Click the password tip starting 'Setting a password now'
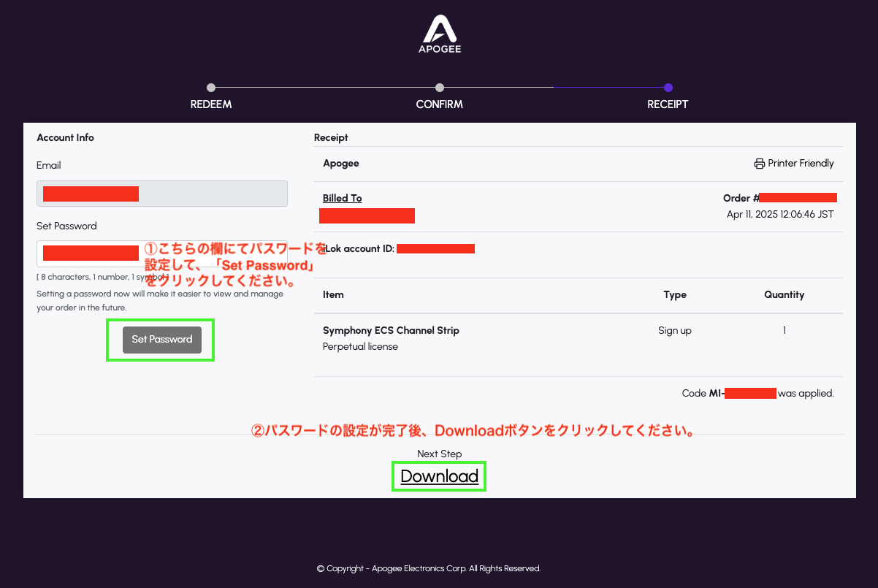 coord(160,301)
